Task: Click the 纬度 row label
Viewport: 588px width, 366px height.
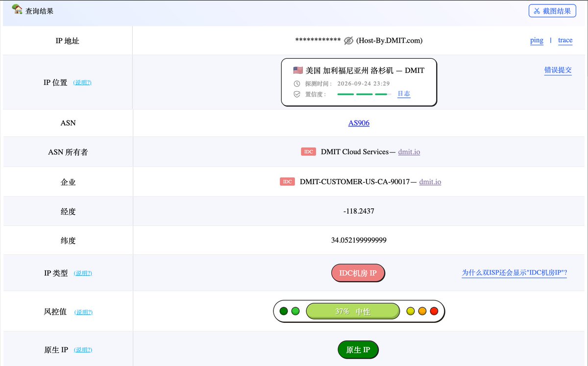Action: coord(68,241)
